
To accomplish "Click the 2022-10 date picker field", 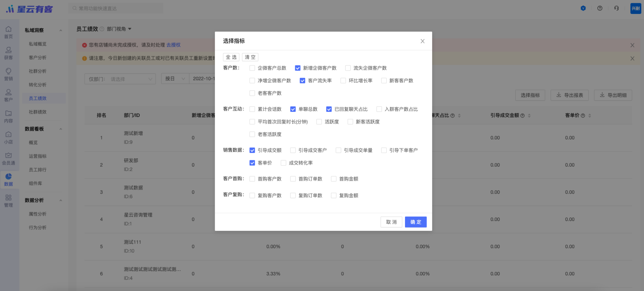I will click(202, 78).
